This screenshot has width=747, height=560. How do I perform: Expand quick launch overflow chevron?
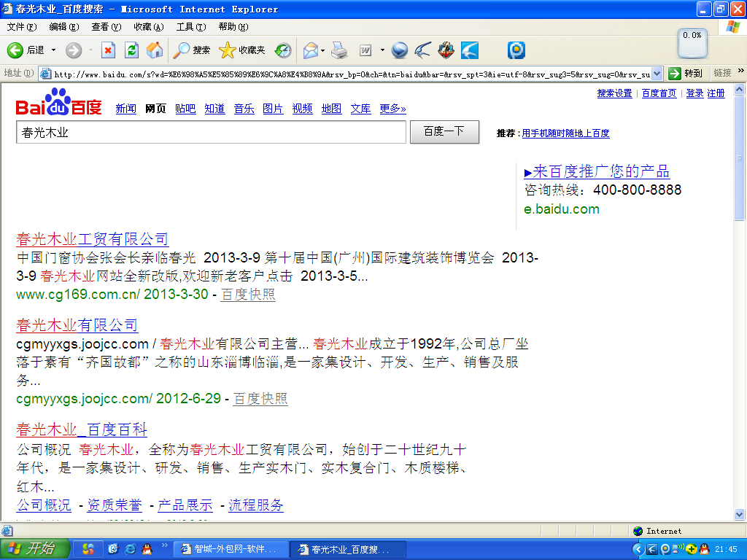point(164,545)
